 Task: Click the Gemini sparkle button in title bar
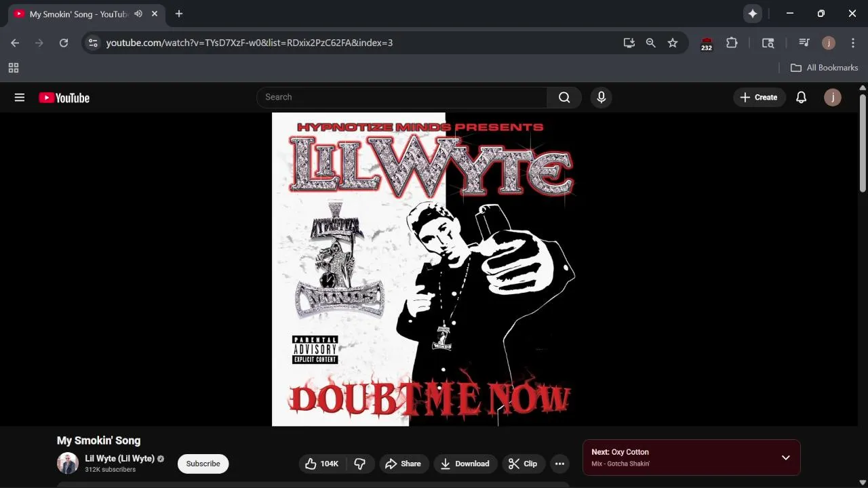pyautogui.click(x=753, y=14)
